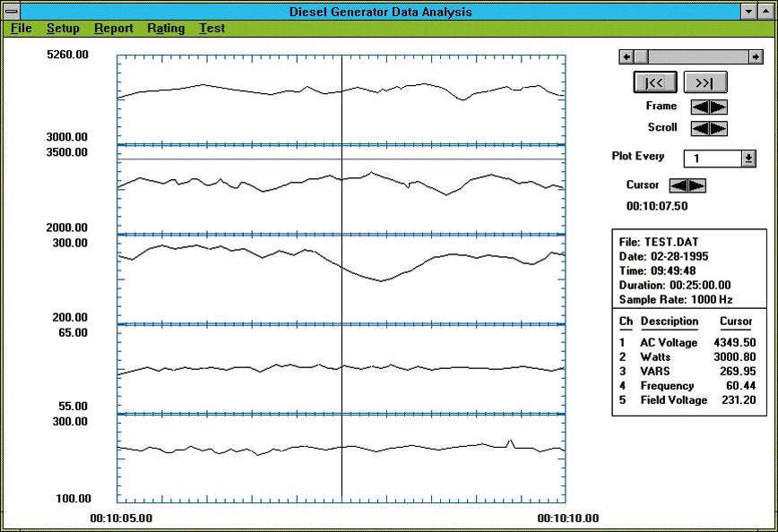Open the Test menu
Screen dimensions: 778x532
click(x=212, y=28)
